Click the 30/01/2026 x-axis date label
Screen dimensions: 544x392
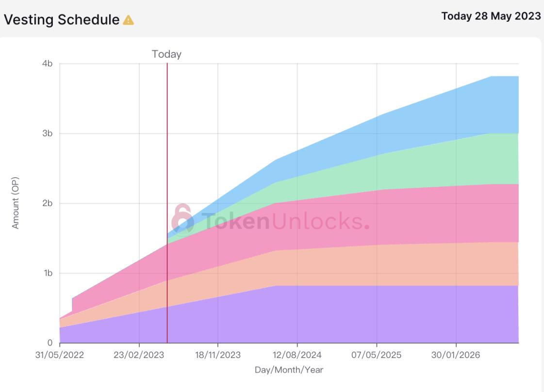point(456,355)
